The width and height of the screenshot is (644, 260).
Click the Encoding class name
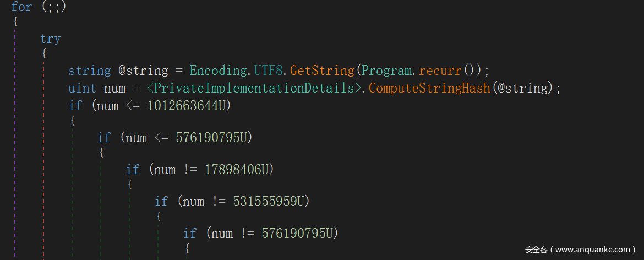pyautogui.click(x=218, y=71)
